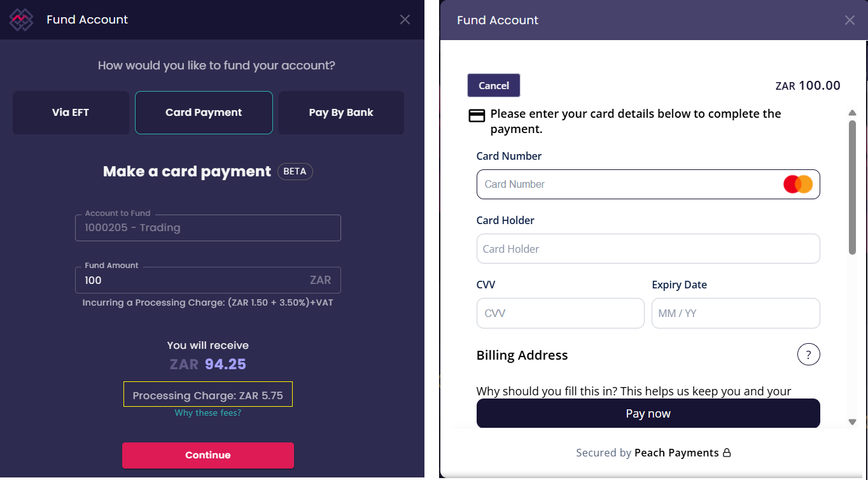Image resolution: width=868 pixels, height=480 pixels.
Task: Click the credit card icon beside instructions
Action: click(x=476, y=116)
